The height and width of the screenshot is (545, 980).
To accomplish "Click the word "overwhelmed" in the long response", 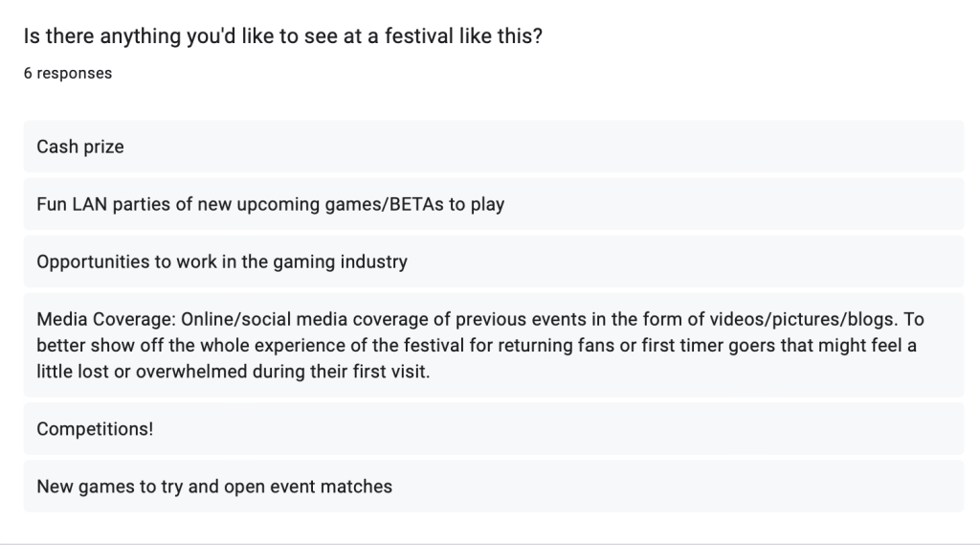I will pos(188,371).
